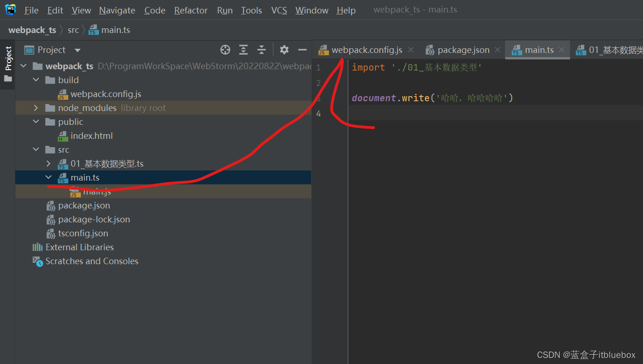Click webpack_ts breadcrumb in navigation bar
This screenshot has height=364, width=643.
(x=32, y=30)
